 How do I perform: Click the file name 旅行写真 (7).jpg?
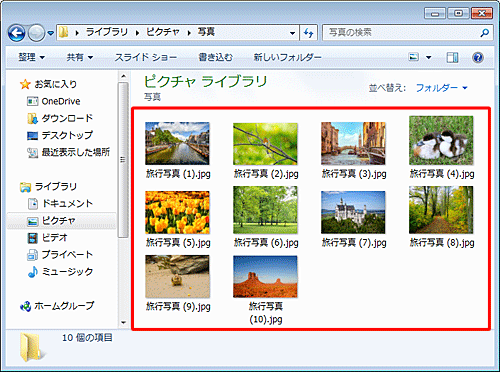coord(354,243)
